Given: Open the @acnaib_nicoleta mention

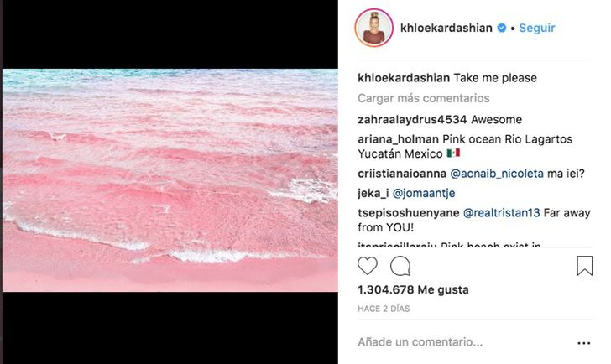Looking at the screenshot, I should [497, 174].
